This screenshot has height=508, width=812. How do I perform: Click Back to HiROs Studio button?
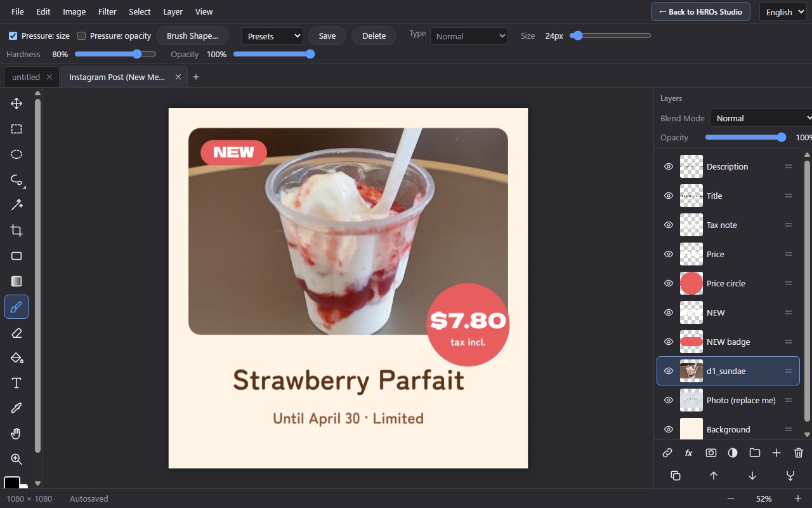[700, 11]
